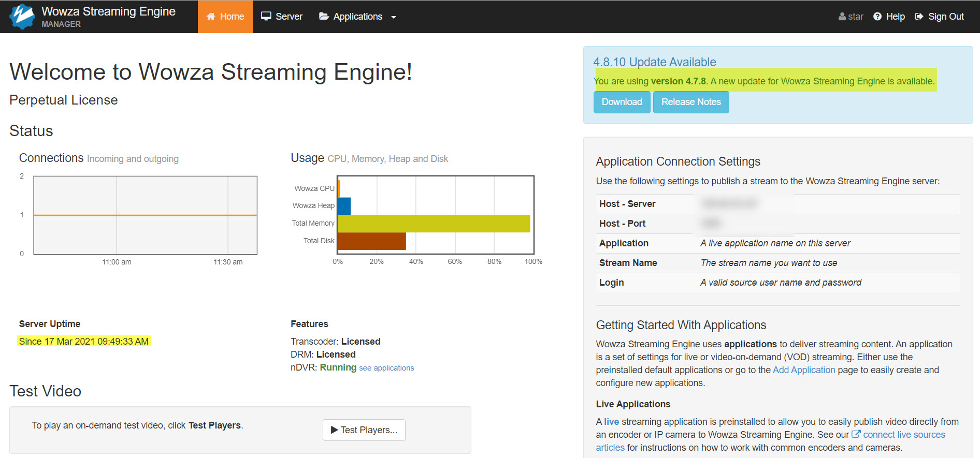This screenshot has width=980, height=458.
Task: Click the Applications folder icon
Action: pyautogui.click(x=324, y=17)
